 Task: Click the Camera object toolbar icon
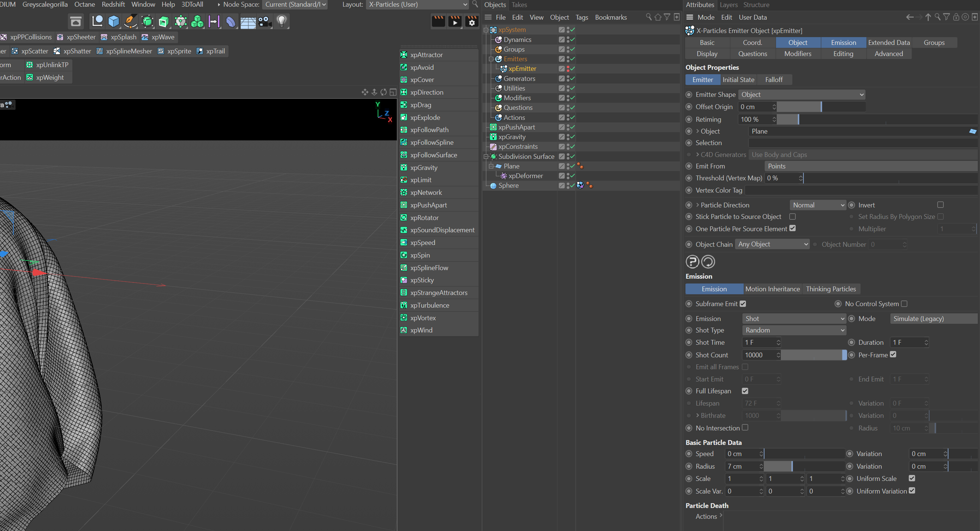tap(265, 21)
